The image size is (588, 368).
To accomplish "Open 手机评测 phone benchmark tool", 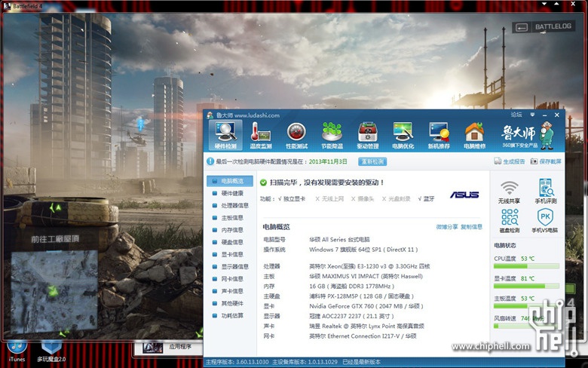I will 546,192.
